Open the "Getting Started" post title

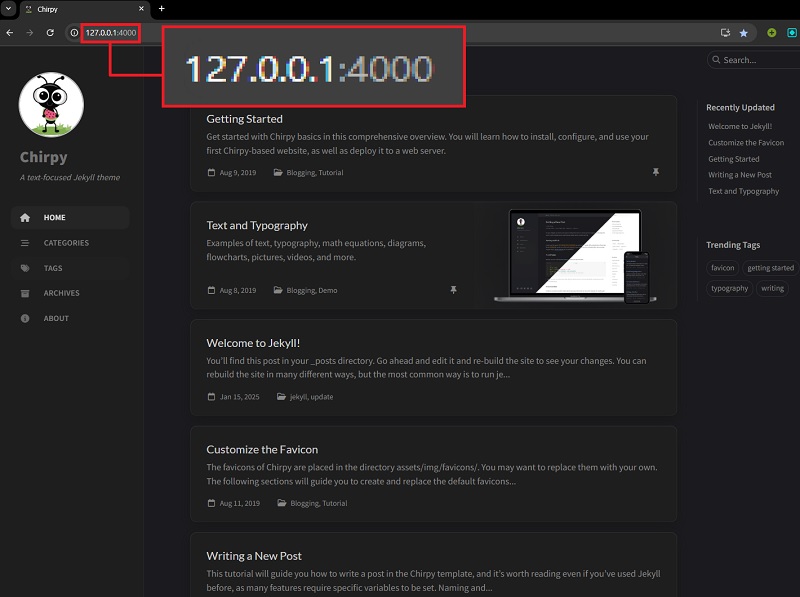244,119
